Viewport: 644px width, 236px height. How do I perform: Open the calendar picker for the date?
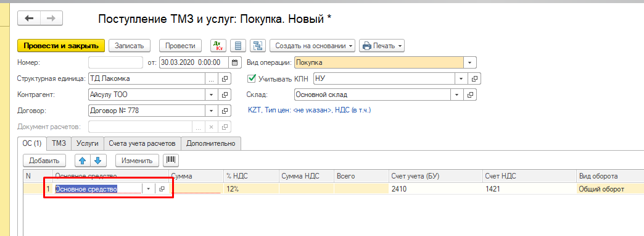(235, 63)
